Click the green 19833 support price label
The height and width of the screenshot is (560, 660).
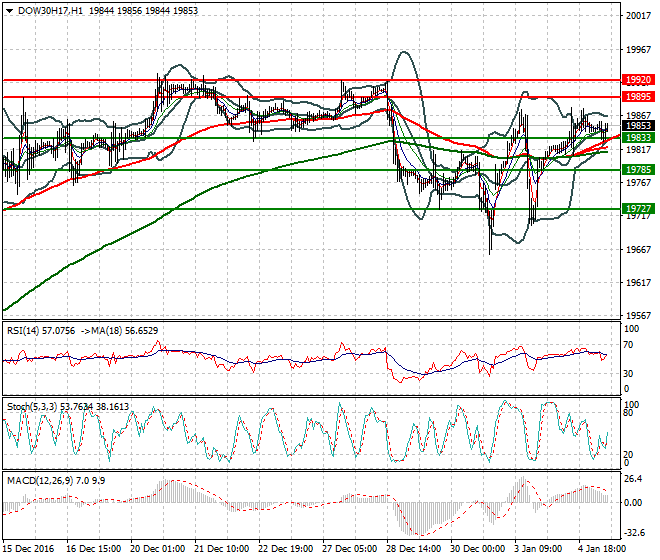coord(638,137)
